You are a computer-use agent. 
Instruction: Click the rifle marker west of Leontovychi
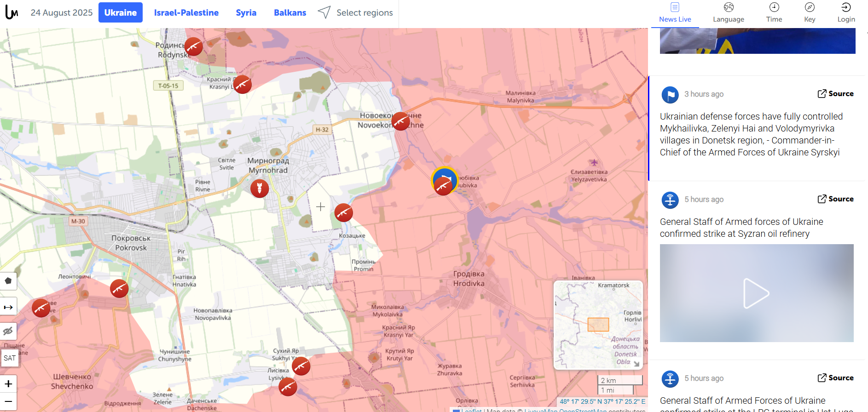41,308
